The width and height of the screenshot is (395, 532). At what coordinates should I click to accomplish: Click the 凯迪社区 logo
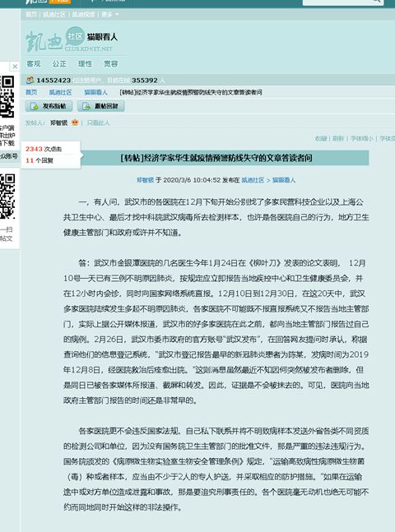53,41
